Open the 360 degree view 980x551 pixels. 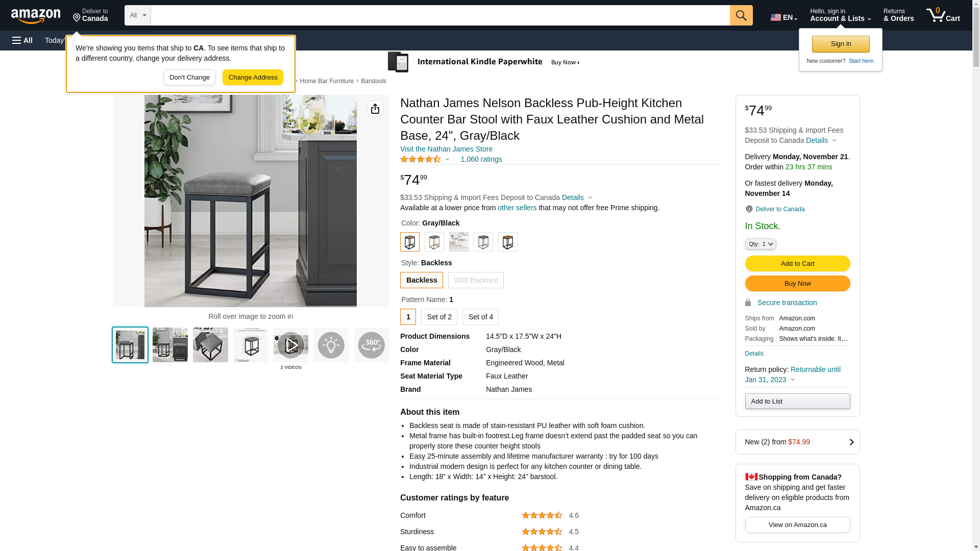pos(371,345)
